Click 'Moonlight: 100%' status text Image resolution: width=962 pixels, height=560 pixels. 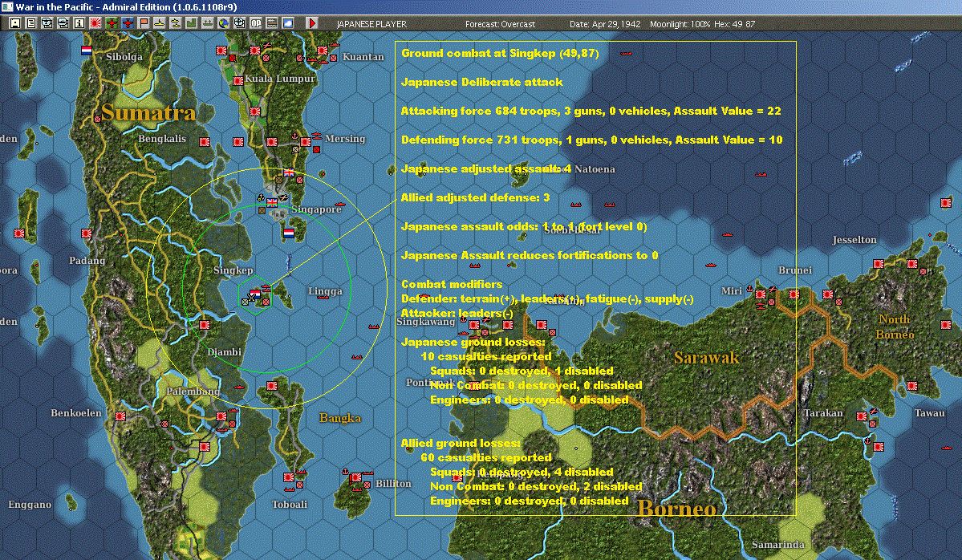point(680,24)
